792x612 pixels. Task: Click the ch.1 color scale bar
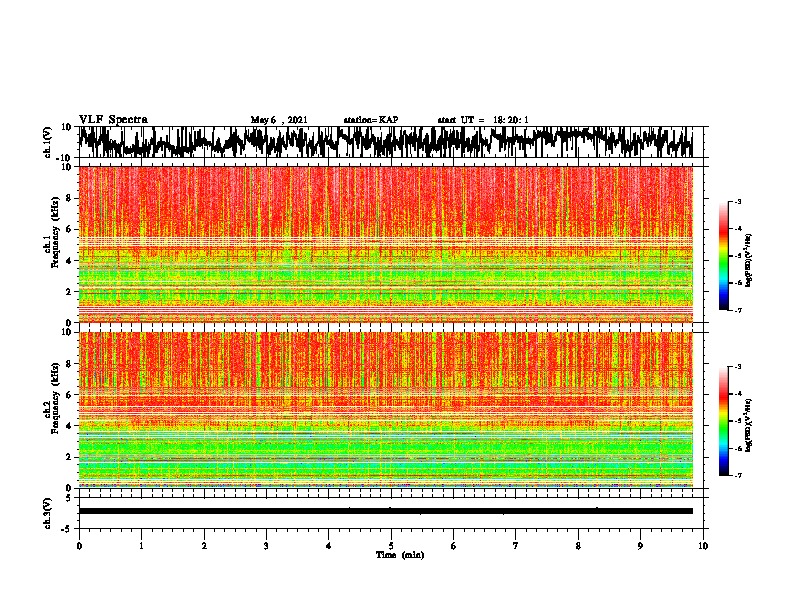pyautogui.click(x=723, y=256)
